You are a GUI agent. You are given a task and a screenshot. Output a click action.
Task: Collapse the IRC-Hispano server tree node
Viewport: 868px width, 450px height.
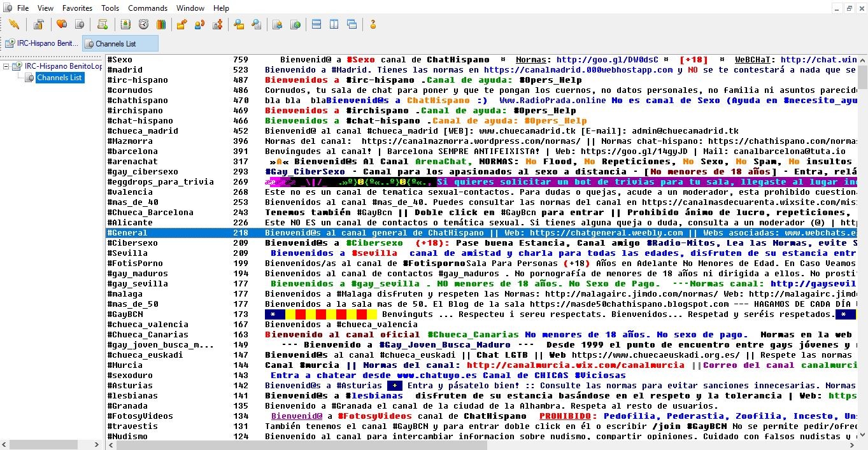[x=6, y=66]
